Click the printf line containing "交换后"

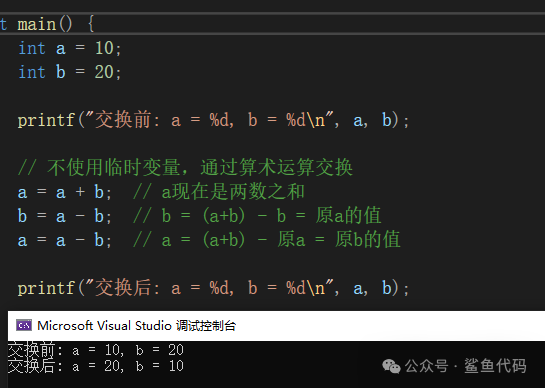[213, 288]
